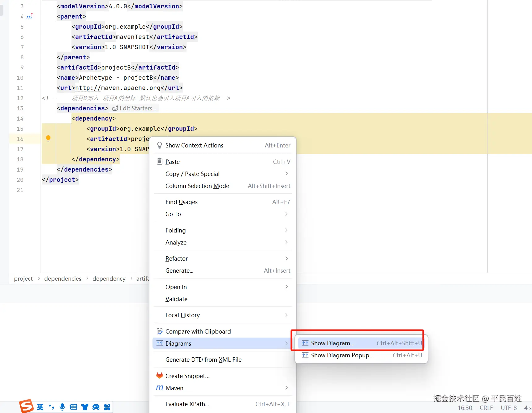Open the maven.apache.org URL in code
Screen dimensions: 532x413
click(118, 88)
